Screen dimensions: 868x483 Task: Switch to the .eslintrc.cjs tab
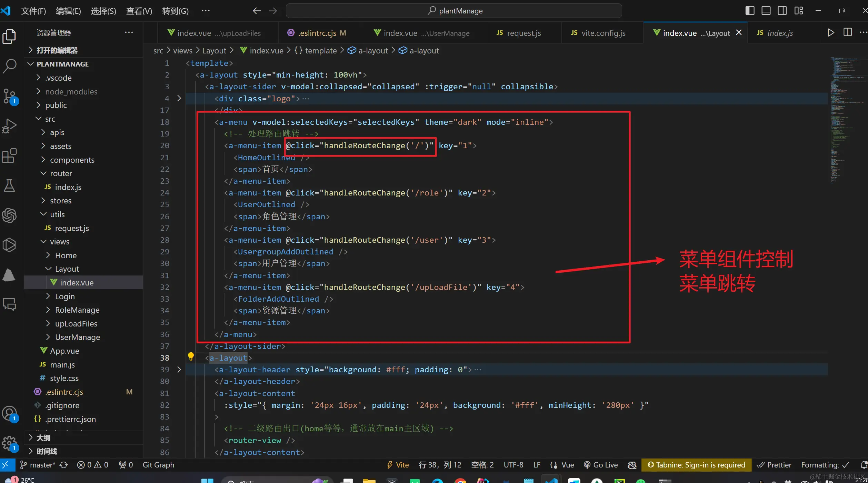321,33
